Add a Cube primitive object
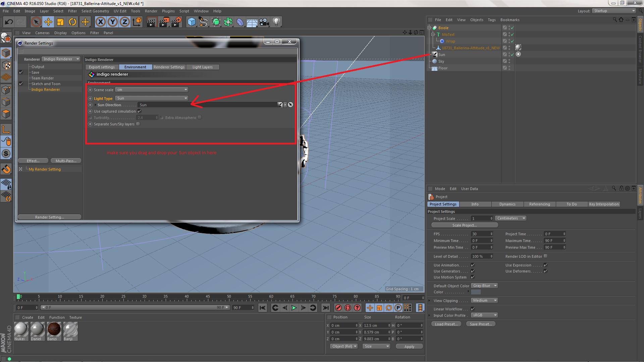Viewport: 644px width, 362px height. coord(192,22)
